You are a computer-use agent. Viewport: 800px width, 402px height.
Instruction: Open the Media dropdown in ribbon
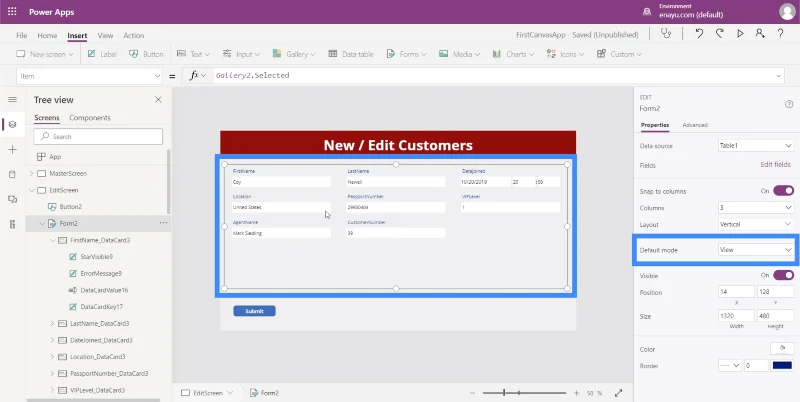pos(460,54)
